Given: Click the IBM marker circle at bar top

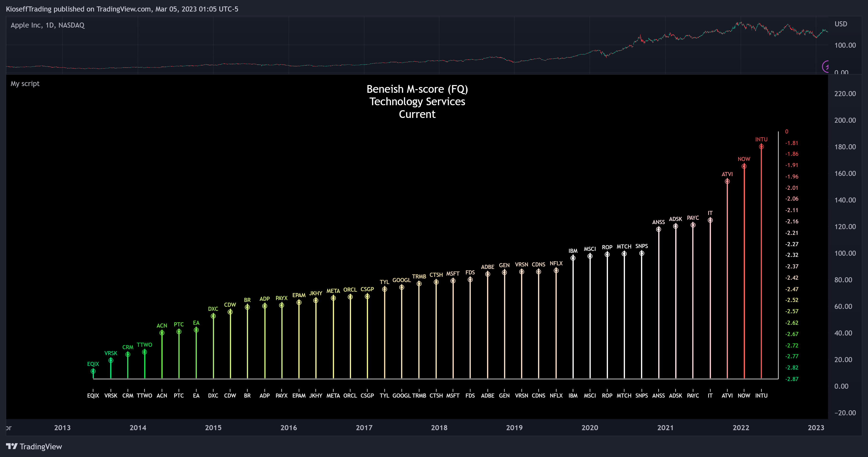Looking at the screenshot, I should pyautogui.click(x=573, y=258).
